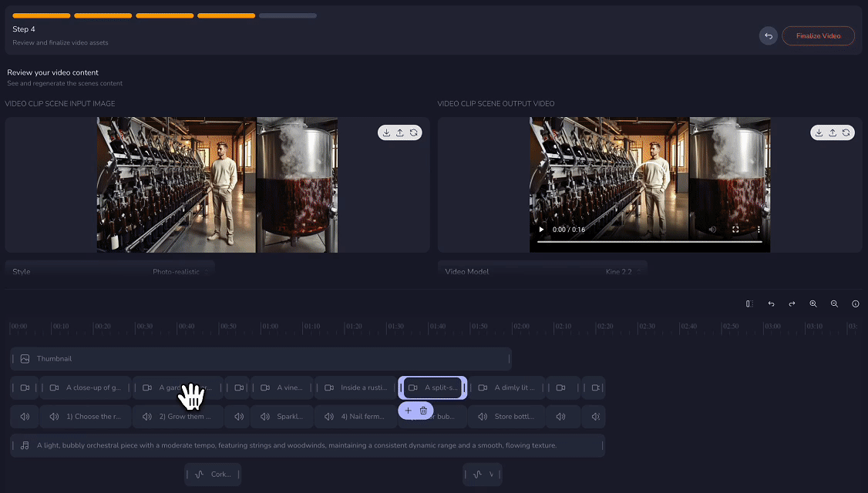The height and width of the screenshot is (493, 868).
Task: Download the scene input image
Action: pyautogui.click(x=386, y=132)
